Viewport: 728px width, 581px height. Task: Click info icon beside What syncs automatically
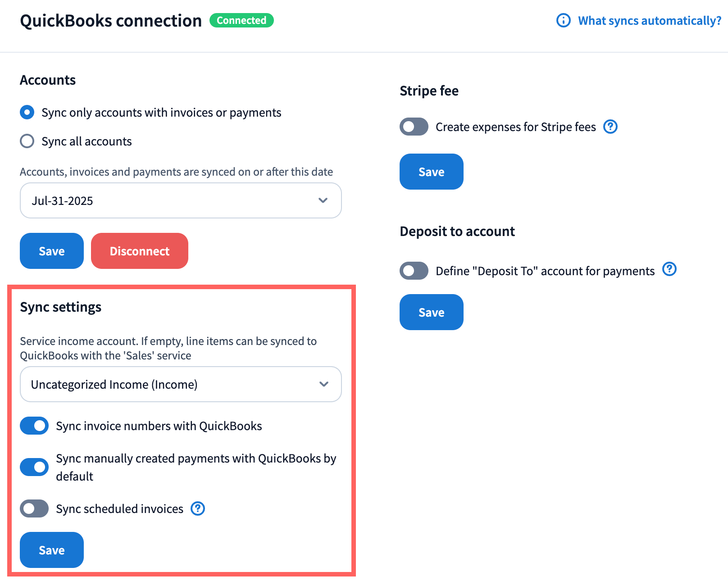coord(563,21)
